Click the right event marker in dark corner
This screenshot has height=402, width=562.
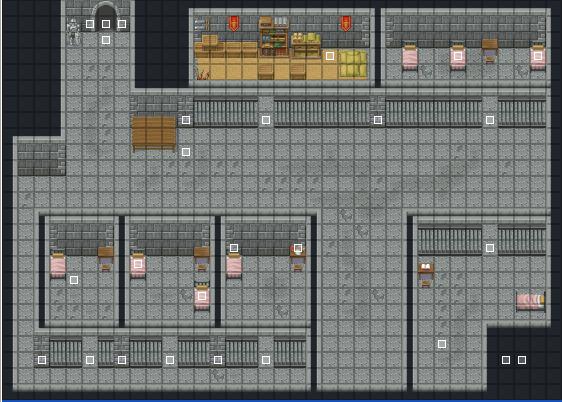(522, 360)
